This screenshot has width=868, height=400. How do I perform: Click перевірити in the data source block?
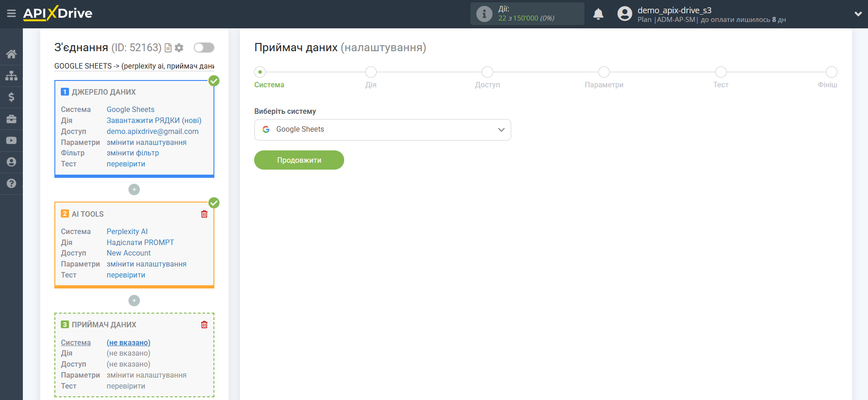pos(126,164)
